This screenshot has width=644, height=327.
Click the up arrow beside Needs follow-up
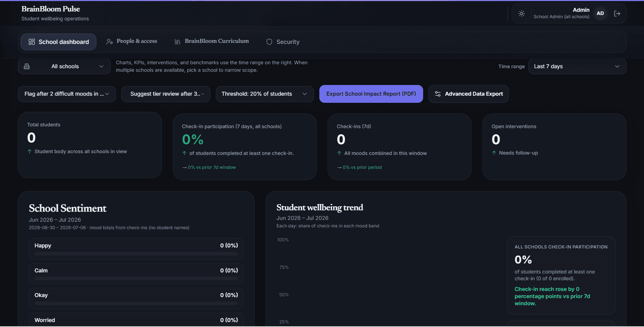point(494,153)
